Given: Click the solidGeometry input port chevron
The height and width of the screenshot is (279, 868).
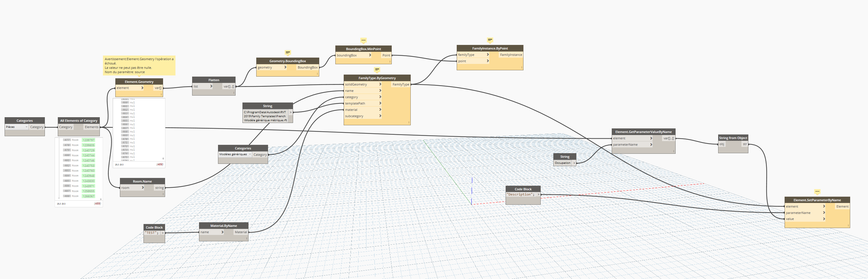Looking at the screenshot, I should point(380,84).
